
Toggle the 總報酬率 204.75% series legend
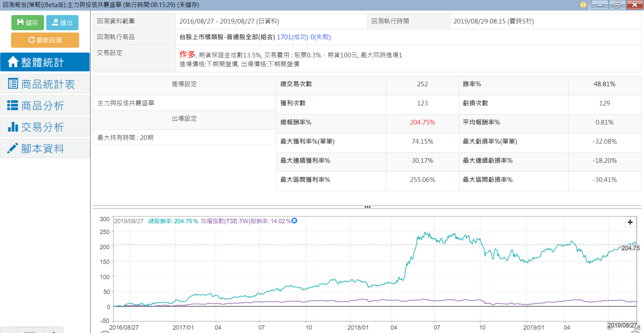[x=173, y=221]
